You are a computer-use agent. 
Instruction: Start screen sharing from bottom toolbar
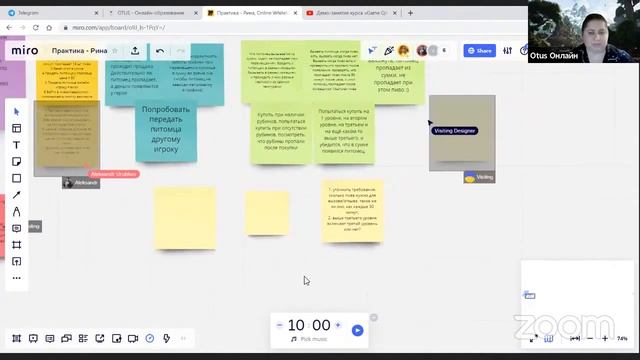[100, 338]
